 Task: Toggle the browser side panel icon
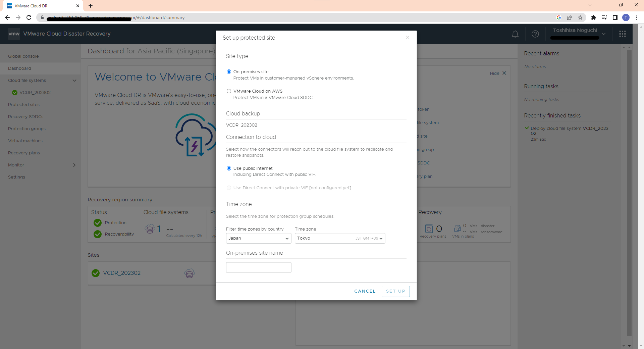[x=615, y=17]
